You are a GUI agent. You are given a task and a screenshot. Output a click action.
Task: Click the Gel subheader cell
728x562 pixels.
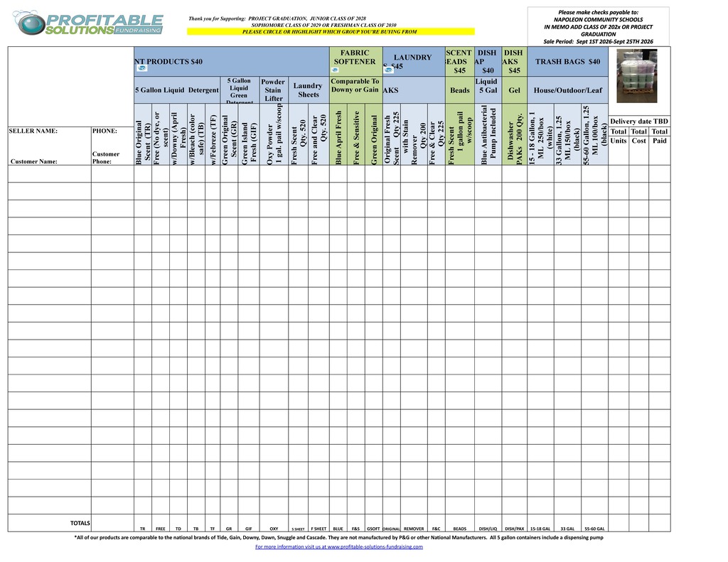click(x=515, y=90)
